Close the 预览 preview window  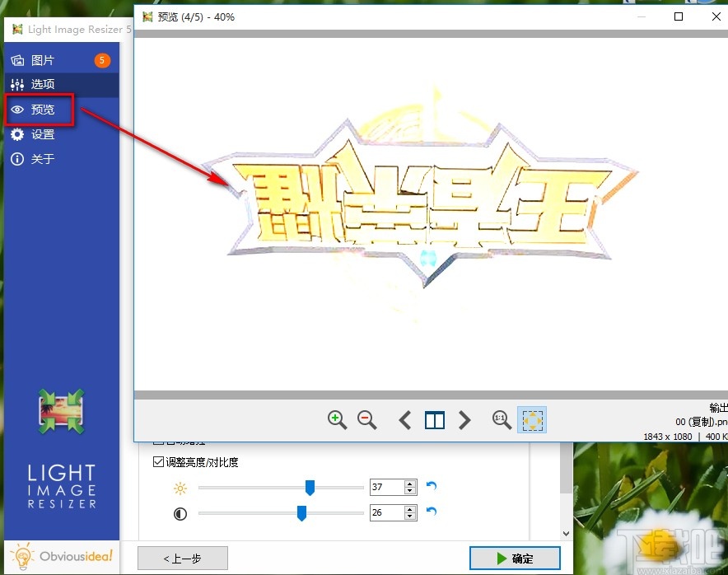pos(716,16)
